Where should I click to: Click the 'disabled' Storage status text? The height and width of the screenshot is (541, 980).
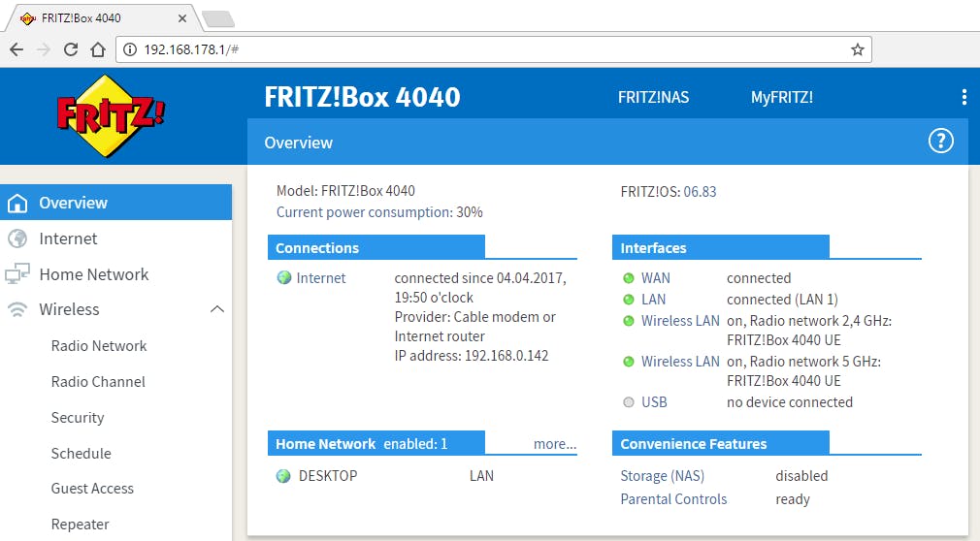click(x=801, y=476)
